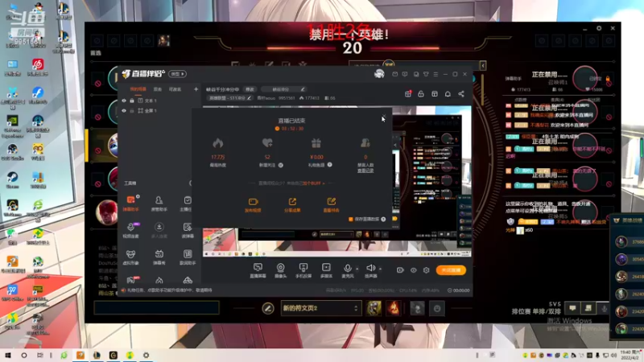Viewport: 644px width, 362px height.
Task: Click the share icon in companion toolbar
Action: [461, 94]
